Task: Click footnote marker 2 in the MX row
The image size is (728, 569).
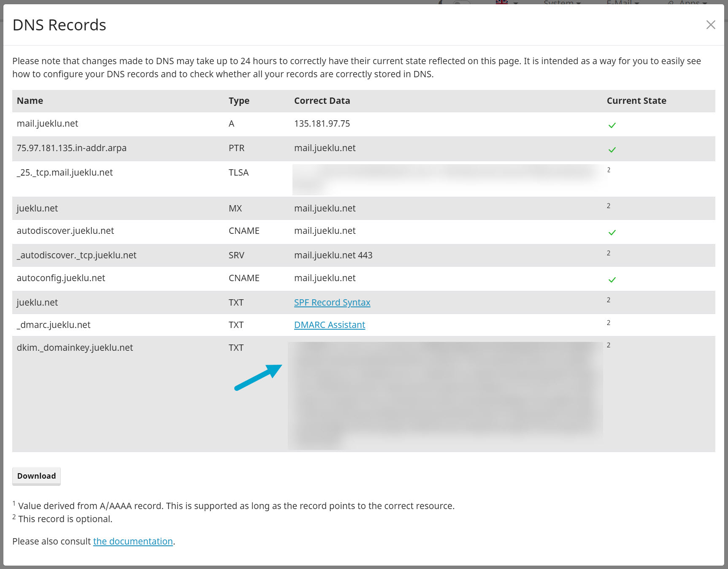Action: tap(609, 206)
